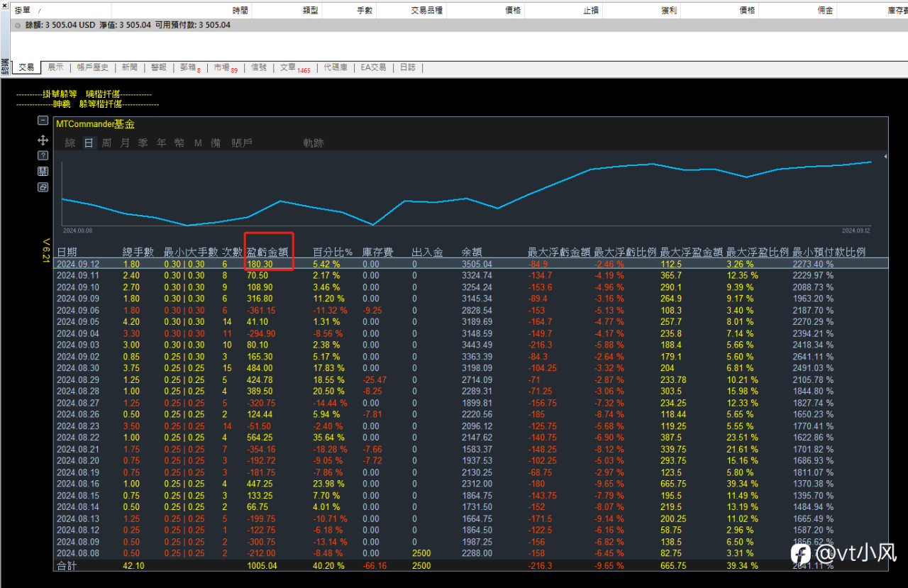
Task: Select the EA交易 tab
Action: point(373,67)
